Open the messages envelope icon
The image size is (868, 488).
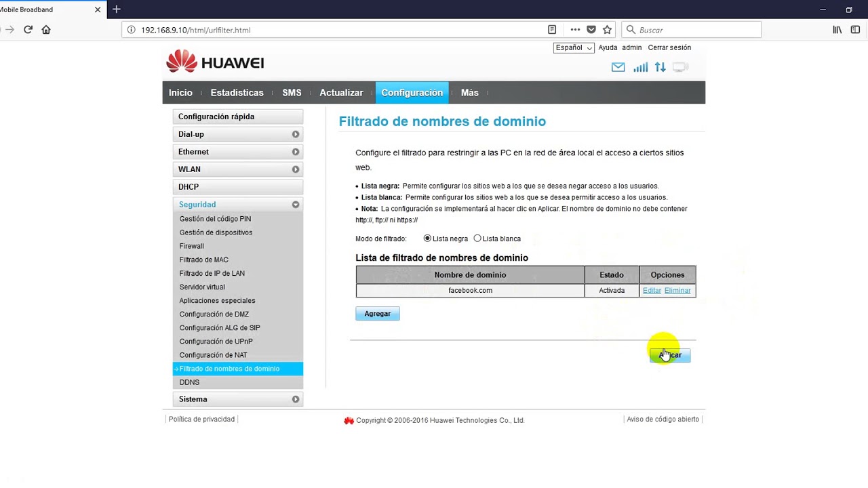618,67
